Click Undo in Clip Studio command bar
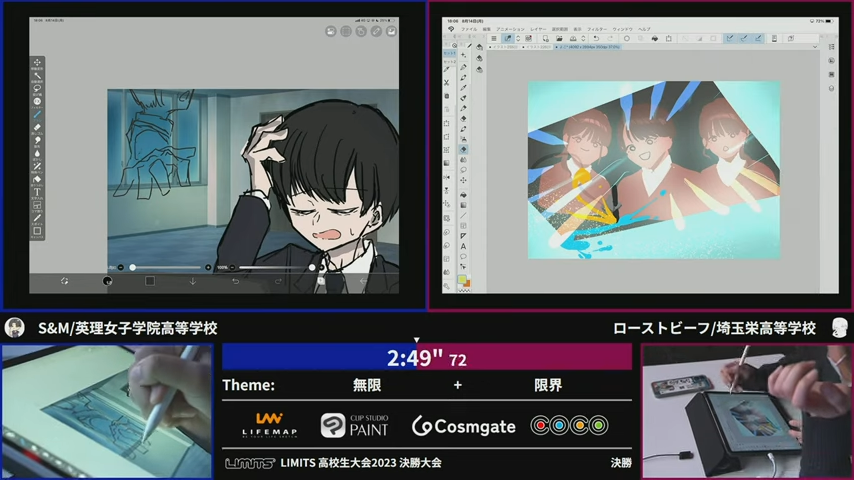The image size is (854, 480). pyautogui.click(x=596, y=39)
